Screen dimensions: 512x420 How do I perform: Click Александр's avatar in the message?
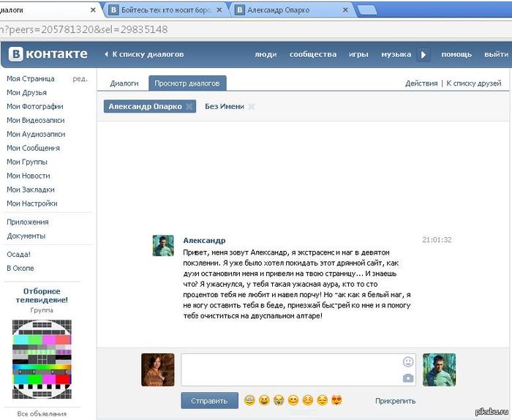pos(163,246)
